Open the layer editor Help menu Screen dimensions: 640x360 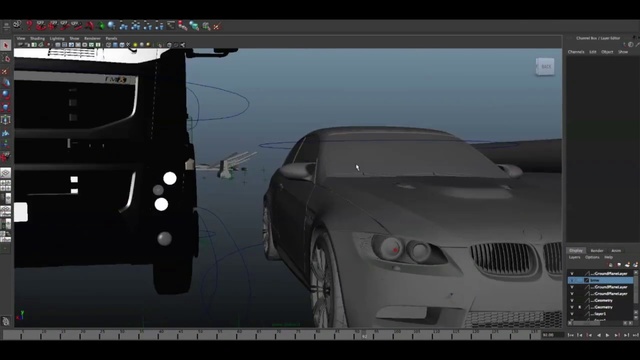click(608, 257)
